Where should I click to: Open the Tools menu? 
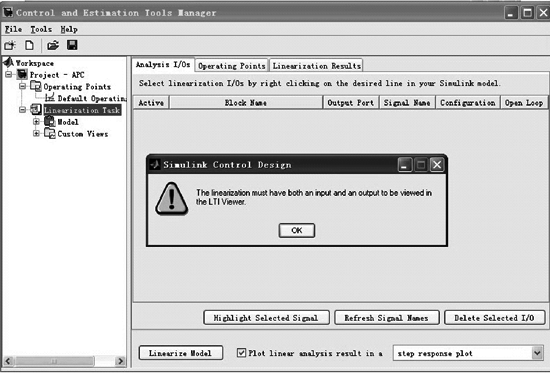41,29
